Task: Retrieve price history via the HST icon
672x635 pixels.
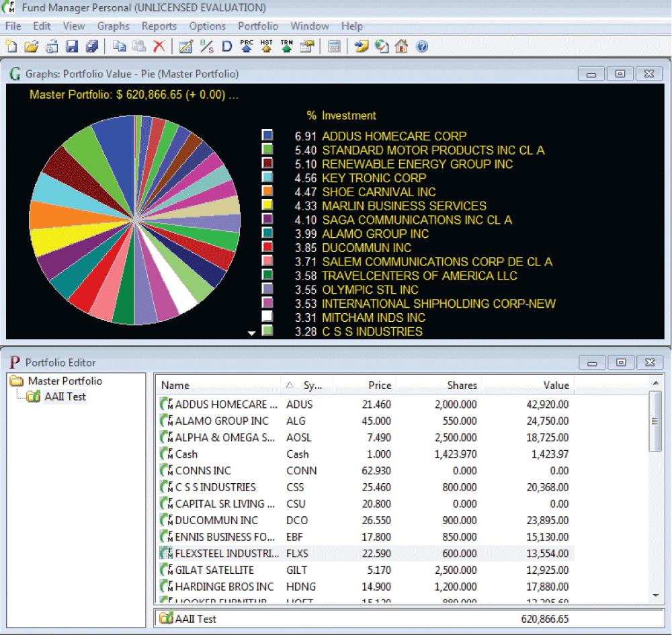Action: pyautogui.click(x=266, y=46)
